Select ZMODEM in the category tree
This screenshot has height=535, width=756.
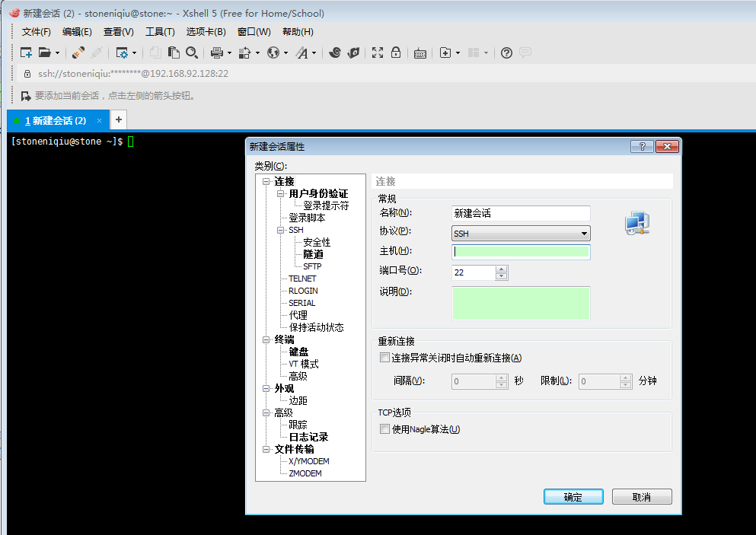point(305,473)
